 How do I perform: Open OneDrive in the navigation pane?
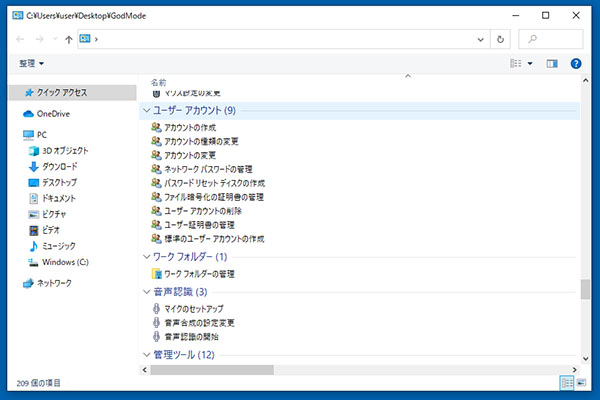(52, 114)
